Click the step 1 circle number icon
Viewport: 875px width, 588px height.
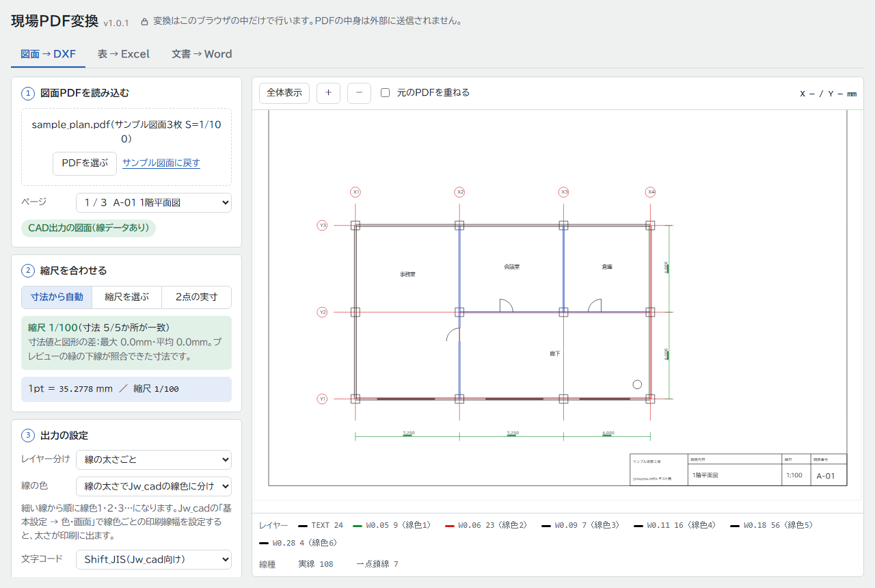[28, 93]
